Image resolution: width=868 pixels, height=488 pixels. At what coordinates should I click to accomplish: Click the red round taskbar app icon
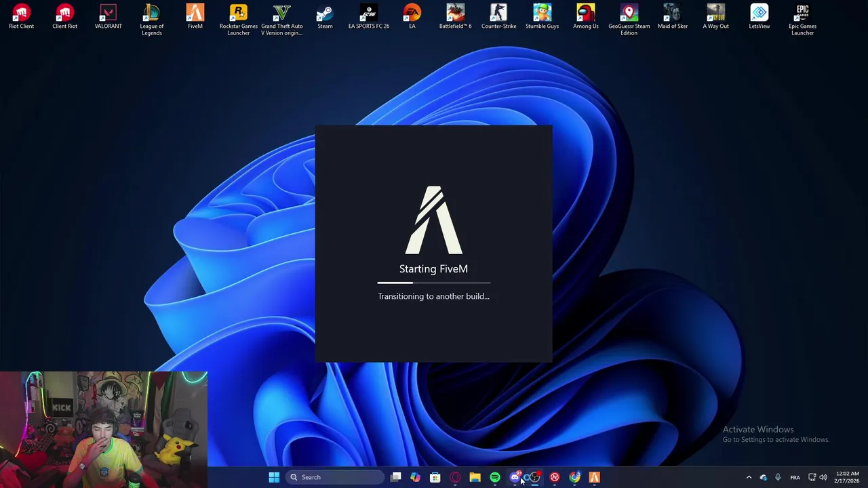click(x=555, y=477)
